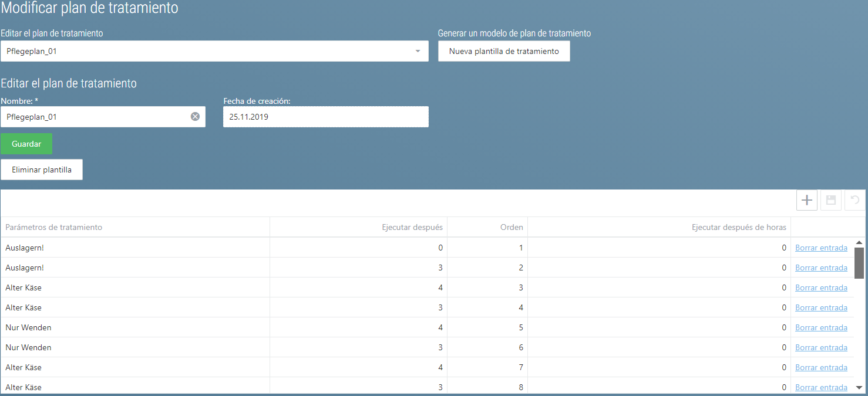Select the Fecha de creación field
The width and height of the screenshot is (868, 396).
(325, 117)
